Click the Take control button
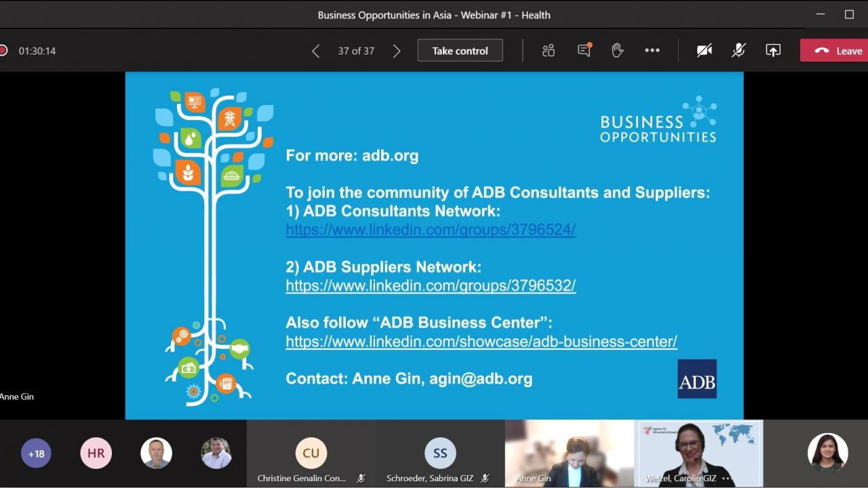Viewport: 868px width, 488px height. (x=460, y=51)
